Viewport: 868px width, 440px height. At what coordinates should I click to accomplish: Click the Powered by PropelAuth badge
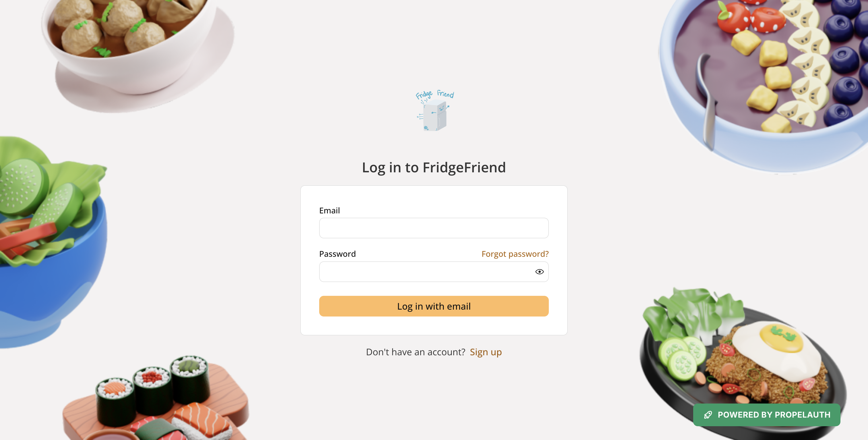tap(767, 415)
